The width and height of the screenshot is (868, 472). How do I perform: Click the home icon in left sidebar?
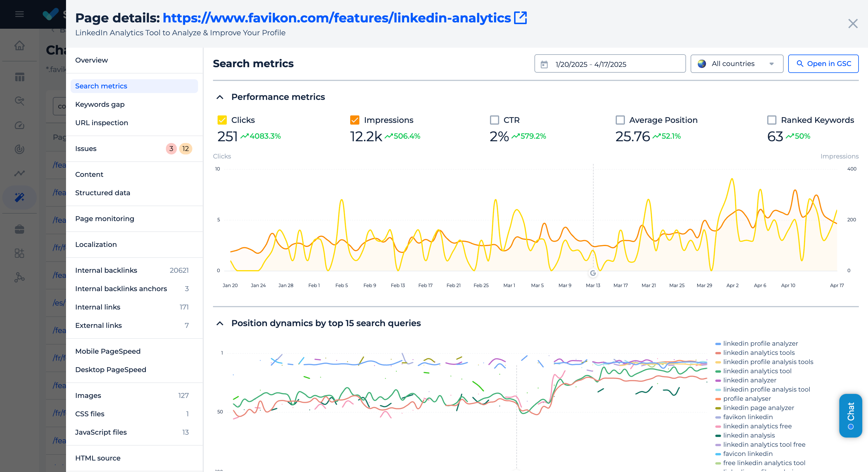click(x=20, y=46)
